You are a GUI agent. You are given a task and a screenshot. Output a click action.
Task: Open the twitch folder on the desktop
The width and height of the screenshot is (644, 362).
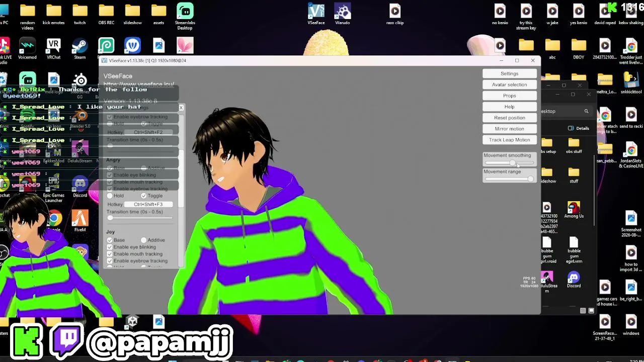tap(79, 15)
